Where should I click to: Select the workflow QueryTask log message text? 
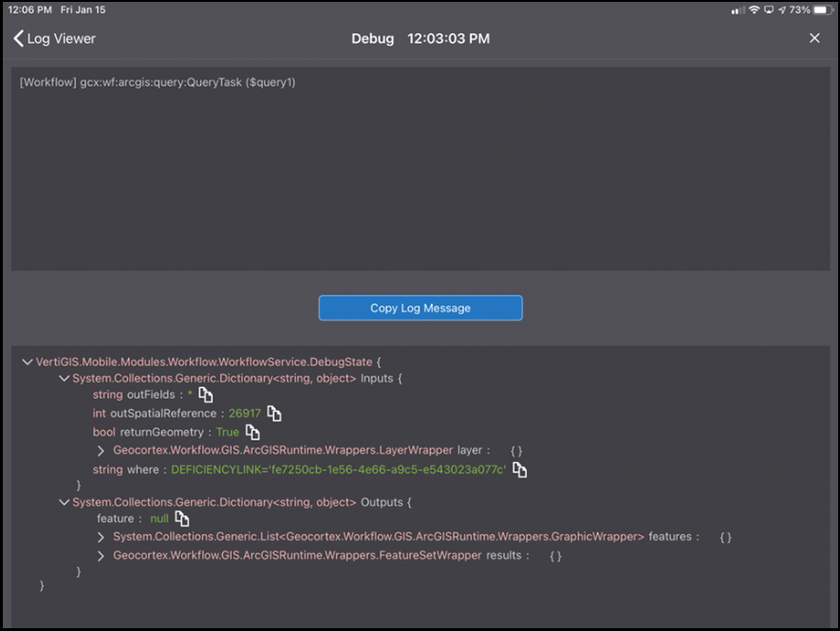click(x=158, y=83)
